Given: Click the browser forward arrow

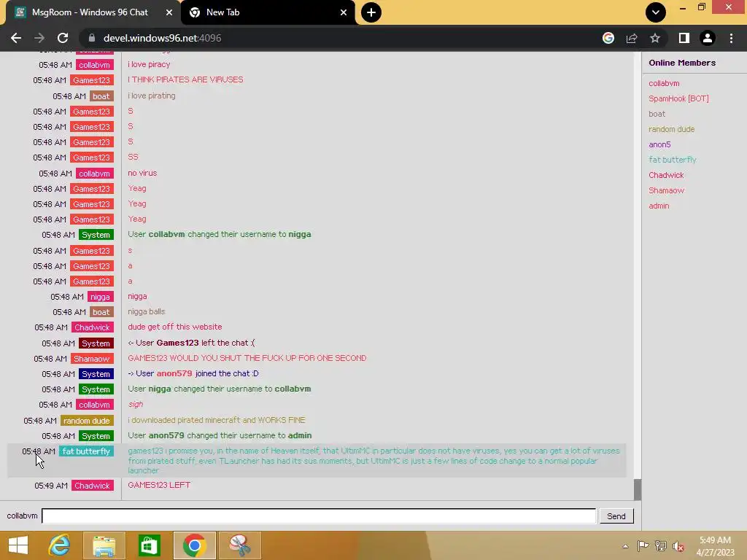Looking at the screenshot, I should pos(39,38).
